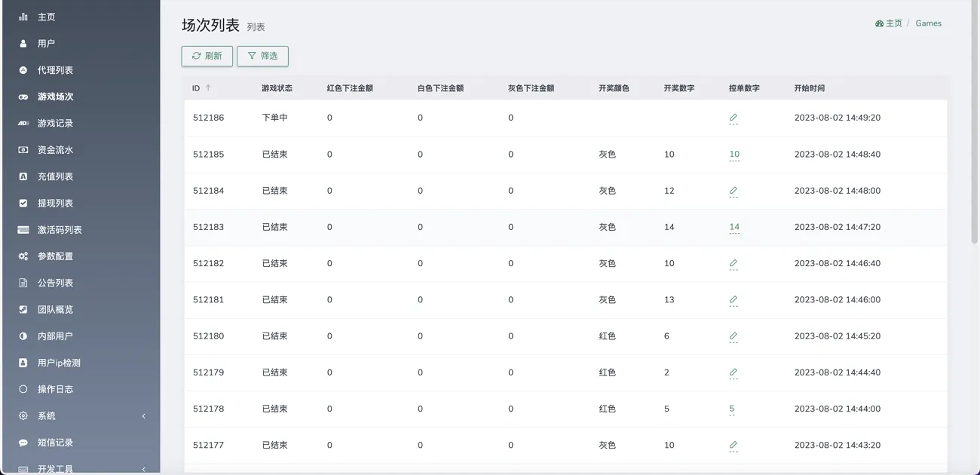Click the 用户 user icon in sidebar
The height and width of the screenshot is (475, 980).
23,43
